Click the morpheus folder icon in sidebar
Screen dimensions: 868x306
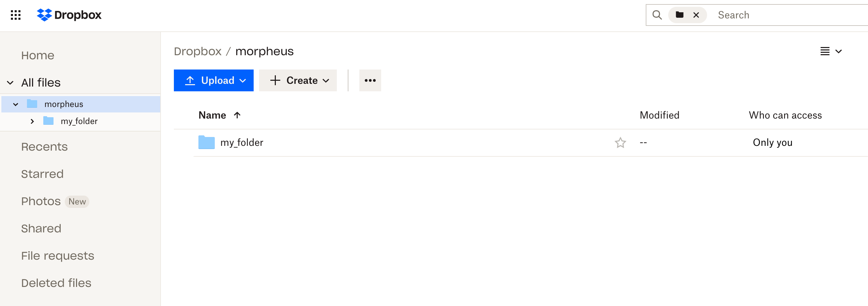coord(32,104)
